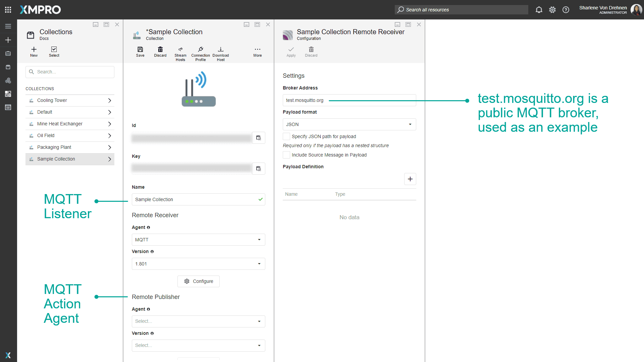Click the Download Host icon
Screen dimensions: 644x362
(220, 53)
